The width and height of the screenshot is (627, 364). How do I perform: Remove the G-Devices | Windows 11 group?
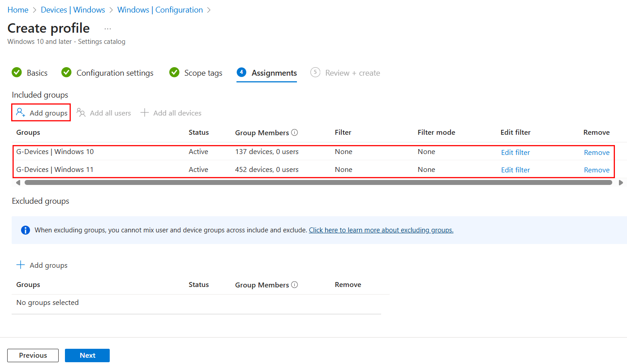pos(597,170)
